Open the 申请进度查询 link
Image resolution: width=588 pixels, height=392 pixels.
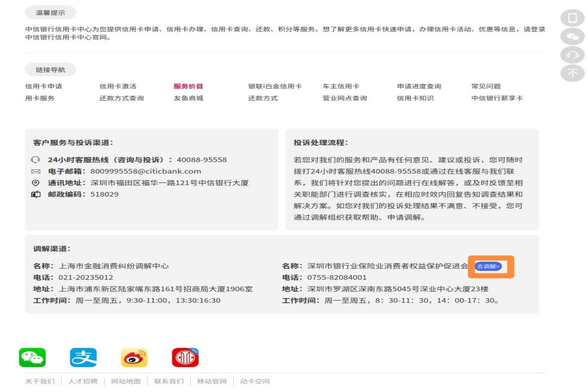(x=419, y=86)
